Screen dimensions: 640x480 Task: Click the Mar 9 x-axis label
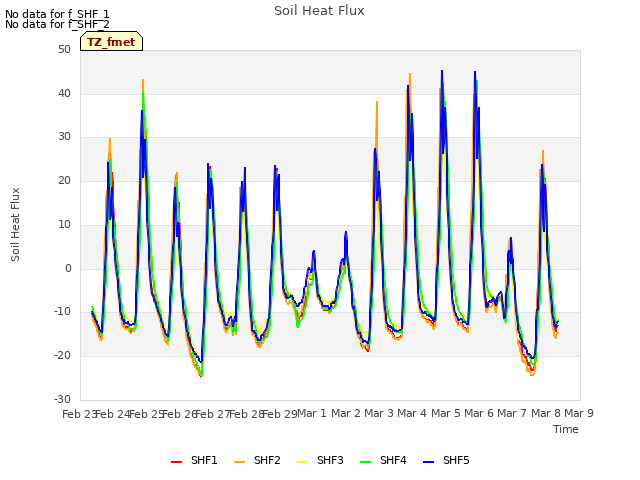(579, 413)
